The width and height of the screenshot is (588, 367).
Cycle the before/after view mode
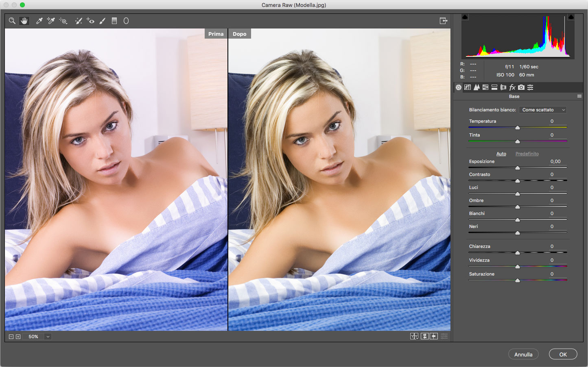[x=414, y=336]
